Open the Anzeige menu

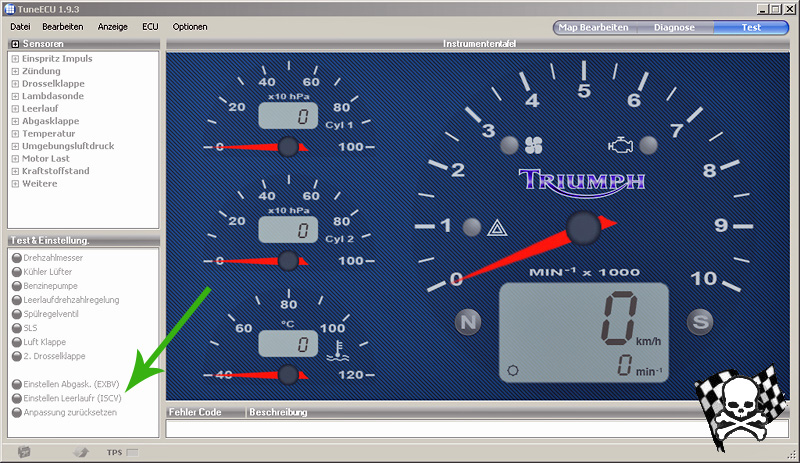112,27
